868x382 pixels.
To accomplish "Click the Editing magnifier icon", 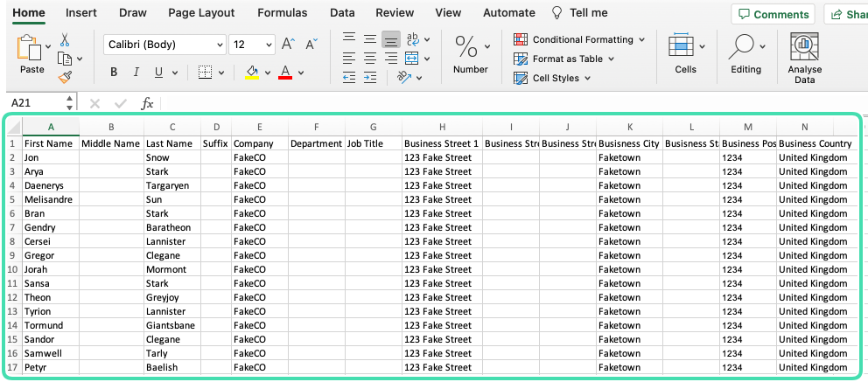I will point(741,46).
